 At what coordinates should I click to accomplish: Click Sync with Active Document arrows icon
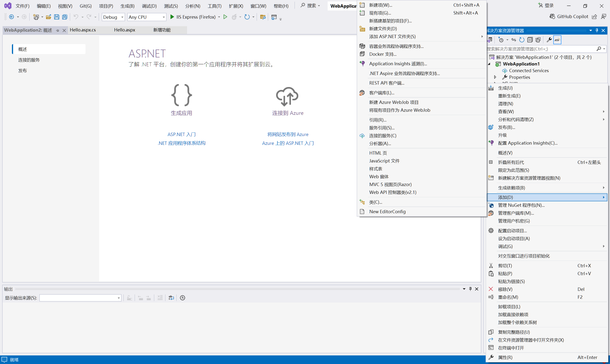tap(513, 40)
